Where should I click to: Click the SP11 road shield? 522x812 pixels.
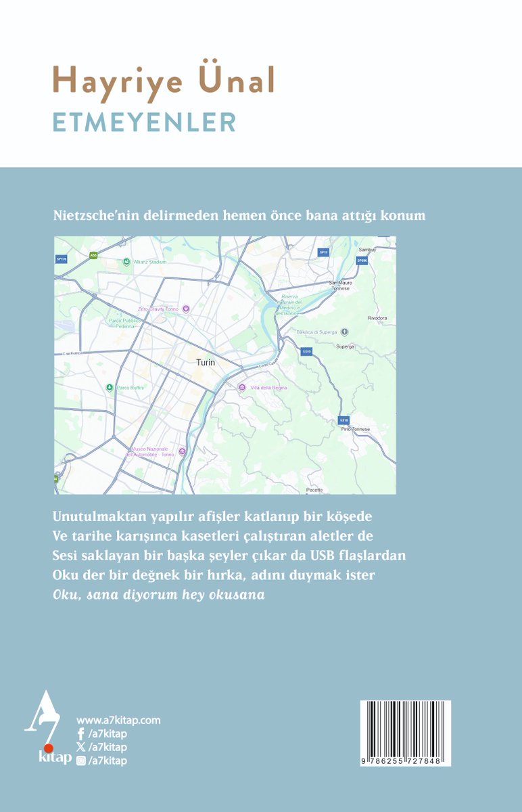[x=323, y=252]
